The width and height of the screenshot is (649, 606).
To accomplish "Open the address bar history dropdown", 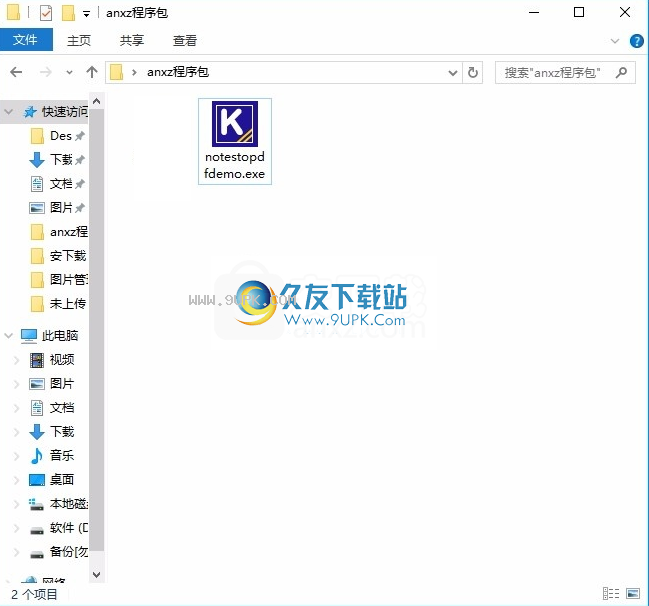I will point(453,73).
